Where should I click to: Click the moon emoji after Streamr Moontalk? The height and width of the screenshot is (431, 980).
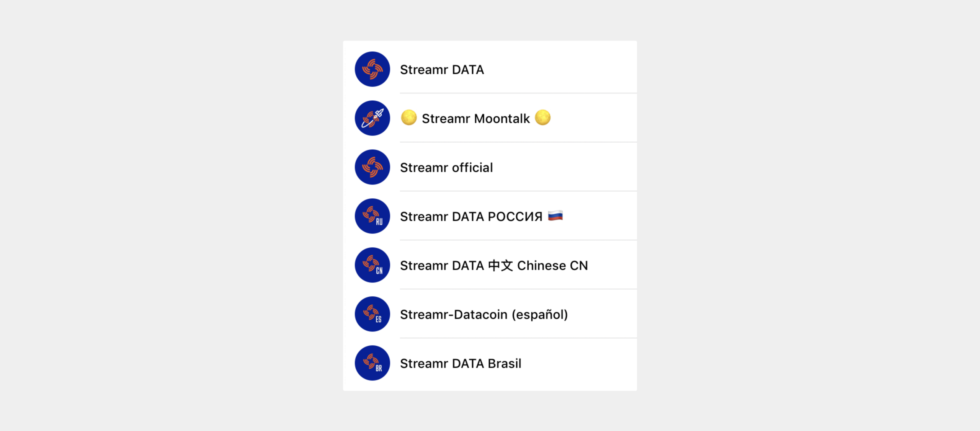[x=542, y=118]
